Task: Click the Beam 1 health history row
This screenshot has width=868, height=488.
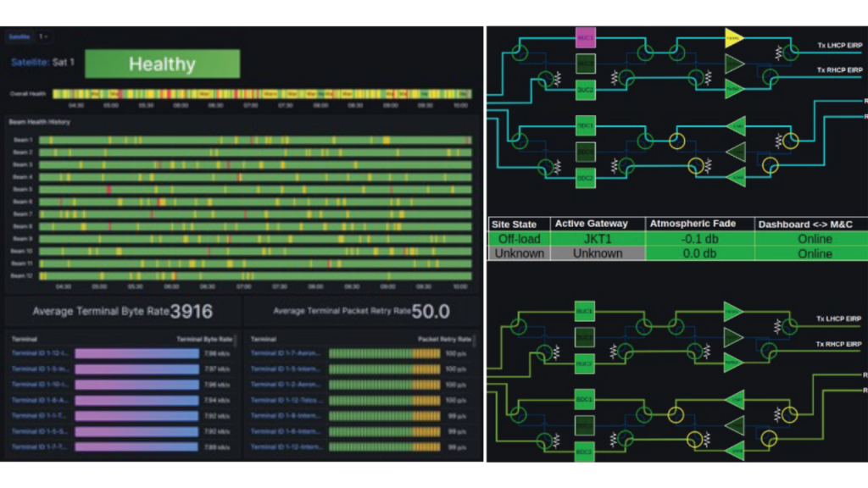Action: pos(255,140)
